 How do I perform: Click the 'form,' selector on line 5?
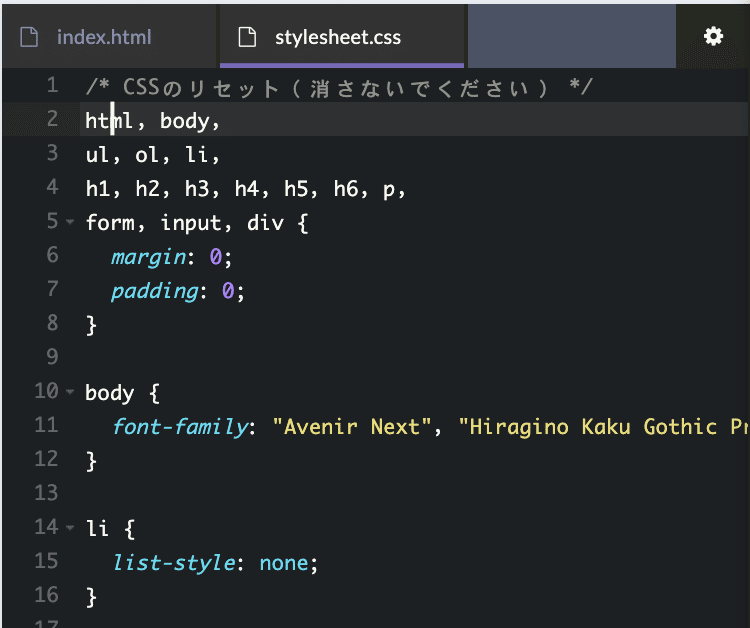[x=115, y=223]
